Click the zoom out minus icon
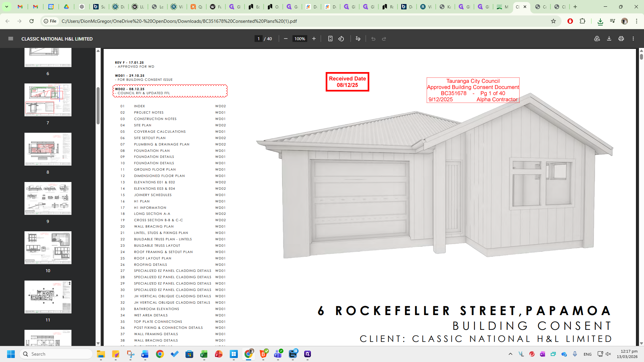Image resolution: width=644 pixels, height=362 pixels. click(286, 39)
